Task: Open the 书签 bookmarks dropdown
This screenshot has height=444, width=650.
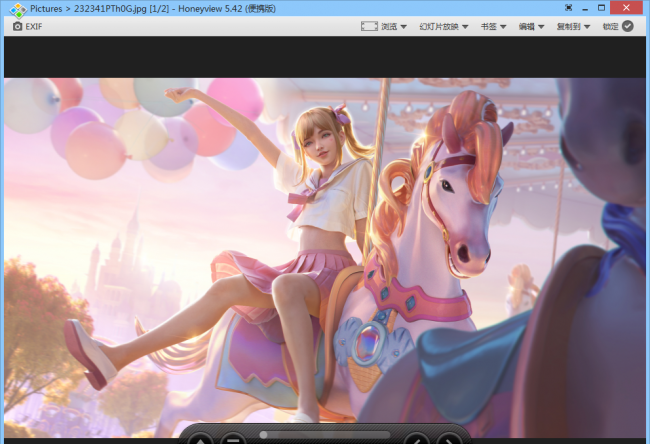Action: [493, 27]
